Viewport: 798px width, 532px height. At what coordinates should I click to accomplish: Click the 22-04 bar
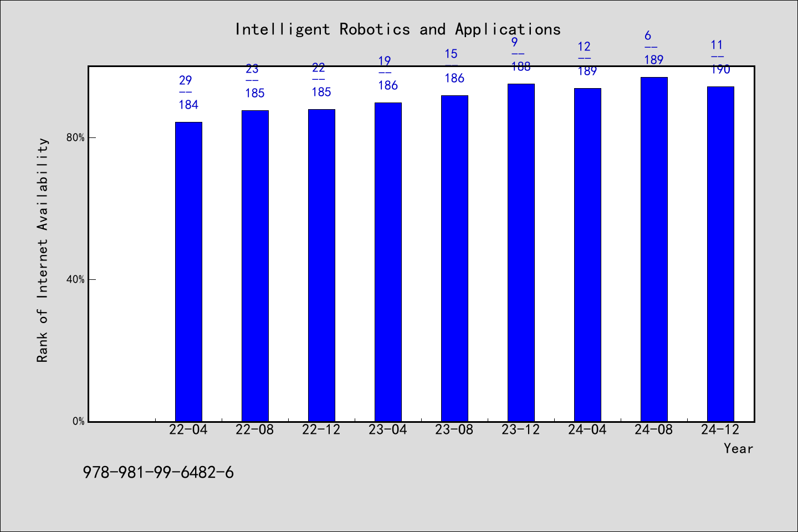pos(188,272)
